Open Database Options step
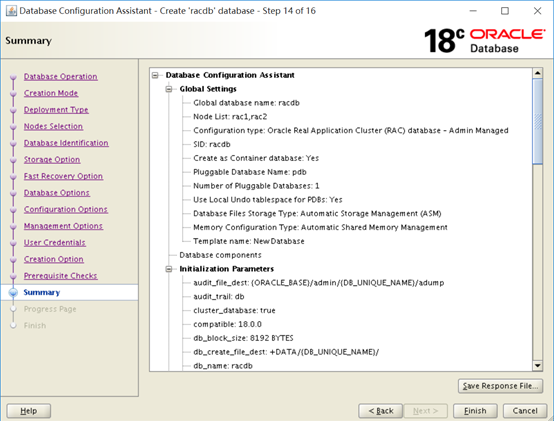Viewport: 554px width, 421px height. click(x=57, y=193)
